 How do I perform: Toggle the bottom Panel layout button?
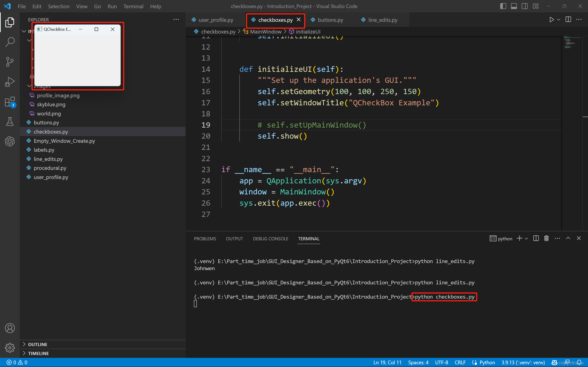click(514, 6)
